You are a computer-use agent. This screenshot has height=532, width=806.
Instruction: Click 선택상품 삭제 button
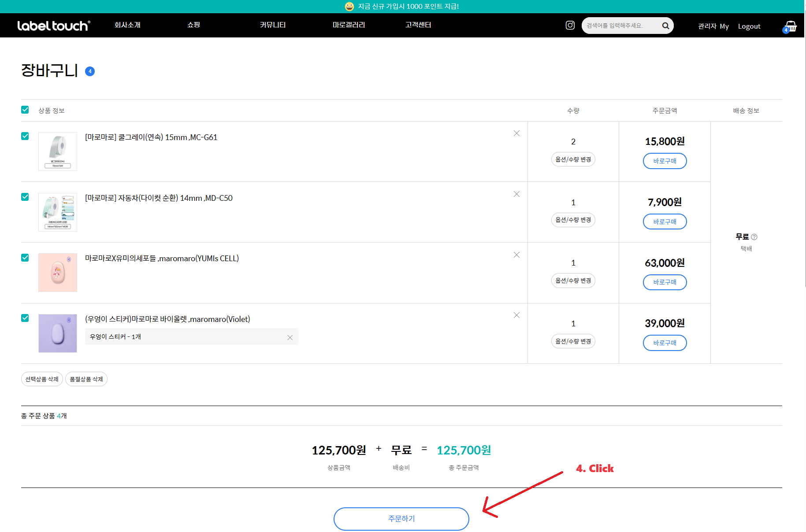point(42,379)
